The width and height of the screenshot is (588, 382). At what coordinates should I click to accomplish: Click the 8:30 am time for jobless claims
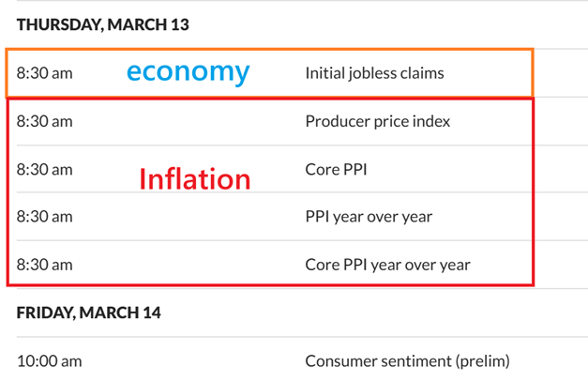44,73
